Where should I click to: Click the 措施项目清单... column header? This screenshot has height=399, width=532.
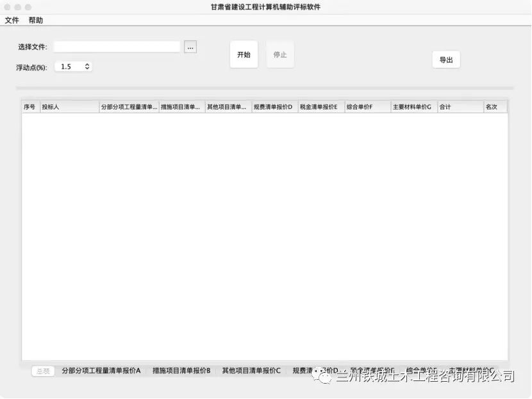(x=182, y=107)
